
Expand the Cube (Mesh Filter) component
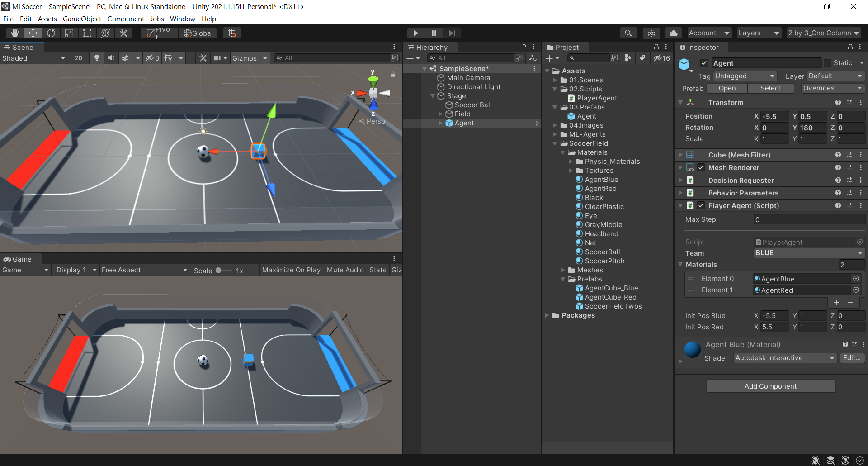[680, 155]
